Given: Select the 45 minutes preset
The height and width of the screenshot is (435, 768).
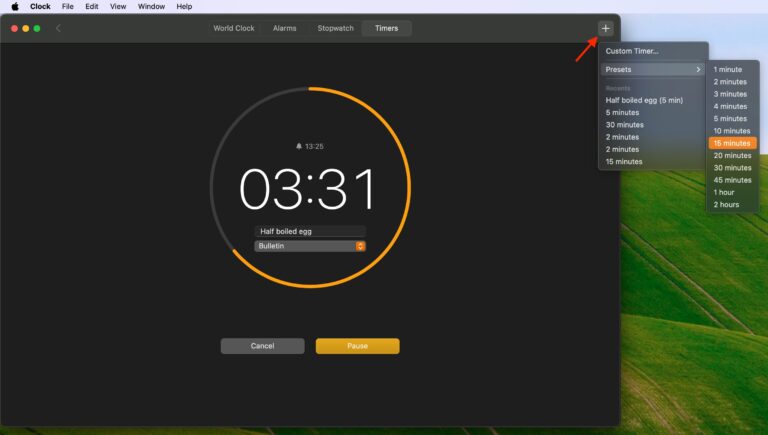Looking at the screenshot, I should pyautogui.click(x=733, y=180).
